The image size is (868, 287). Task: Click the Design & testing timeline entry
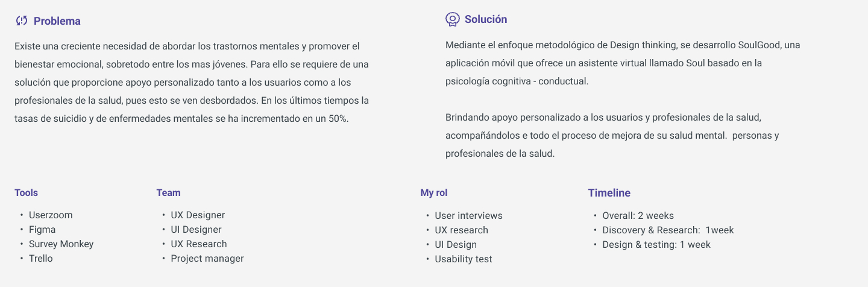pos(656,245)
